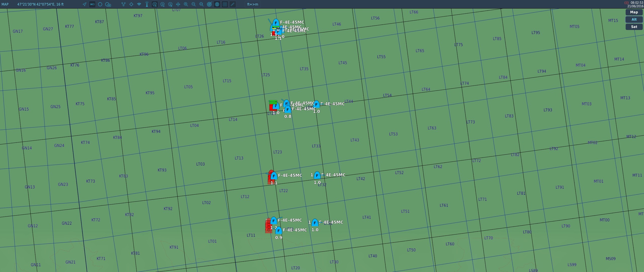
Task: Click the radio tower antenna icon
Action: [147, 4]
